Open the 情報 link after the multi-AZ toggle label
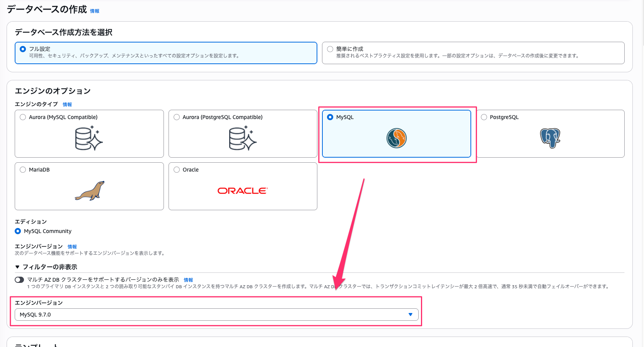Image resolution: width=644 pixels, height=347 pixels. click(x=188, y=280)
